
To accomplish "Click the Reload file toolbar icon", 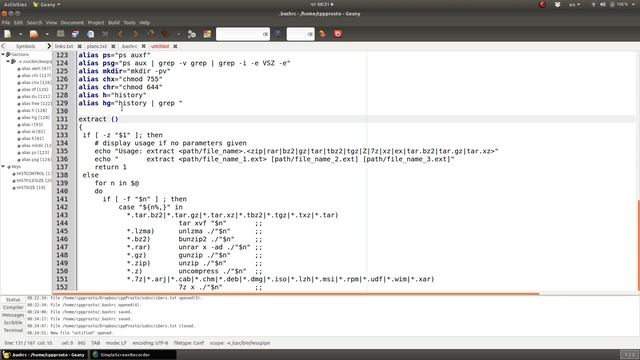I will click(x=90, y=34).
